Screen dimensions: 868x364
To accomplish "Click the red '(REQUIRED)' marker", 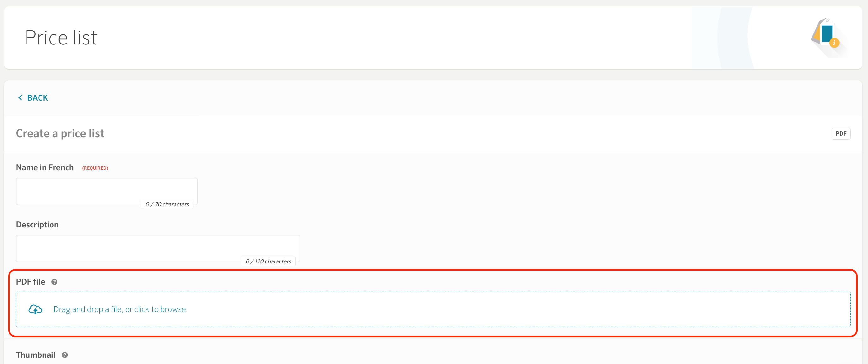I will pos(95,168).
